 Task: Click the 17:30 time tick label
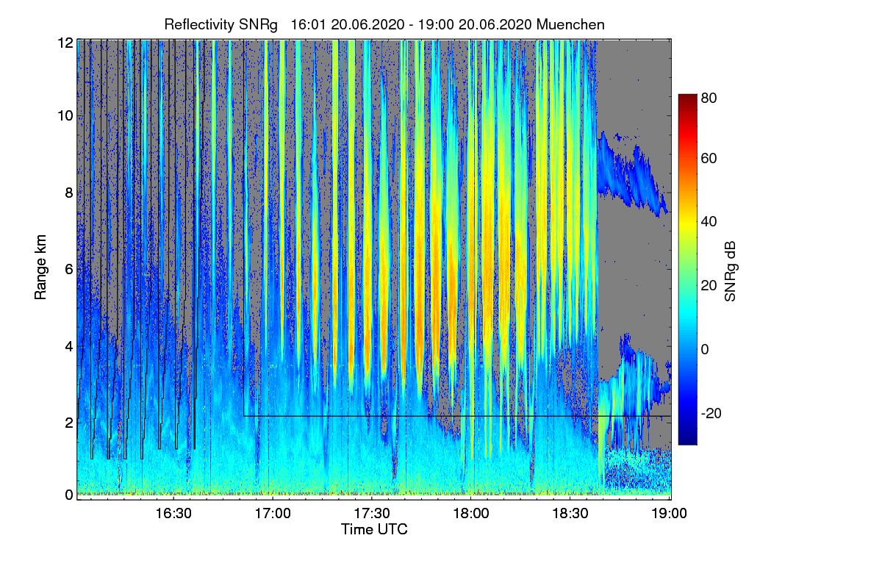pos(373,513)
